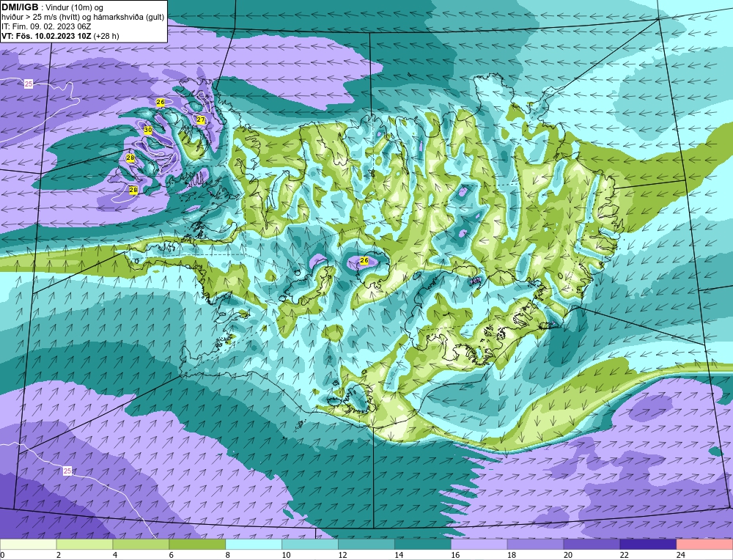Click the 16–18 m/s lavender legend swatch
The height and width of the screenshot is (560, 733).
click(x=479, y=545)
